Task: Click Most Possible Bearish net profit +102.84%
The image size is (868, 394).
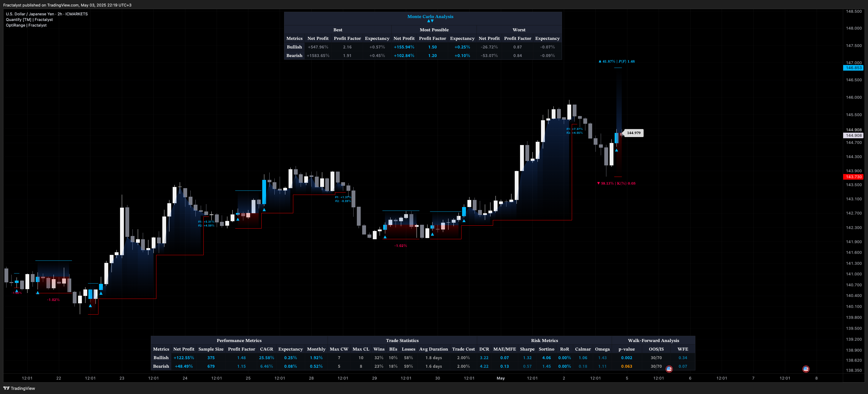Action: [x=404, y=56]
